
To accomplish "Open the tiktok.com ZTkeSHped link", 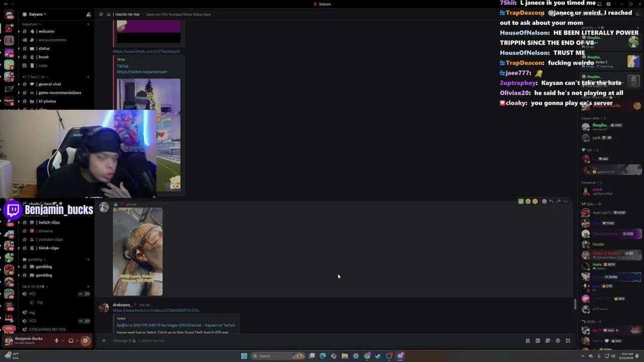I will coord(146,51).
